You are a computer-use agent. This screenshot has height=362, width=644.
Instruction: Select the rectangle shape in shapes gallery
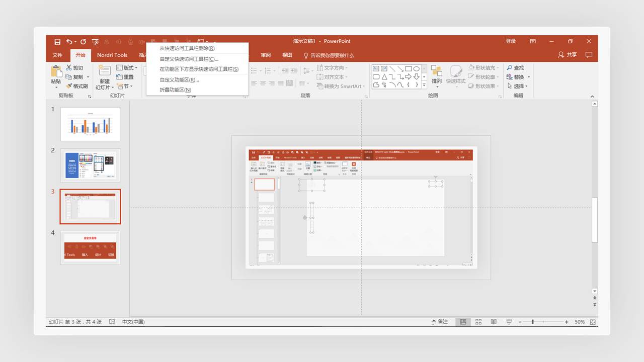(409, 69)
